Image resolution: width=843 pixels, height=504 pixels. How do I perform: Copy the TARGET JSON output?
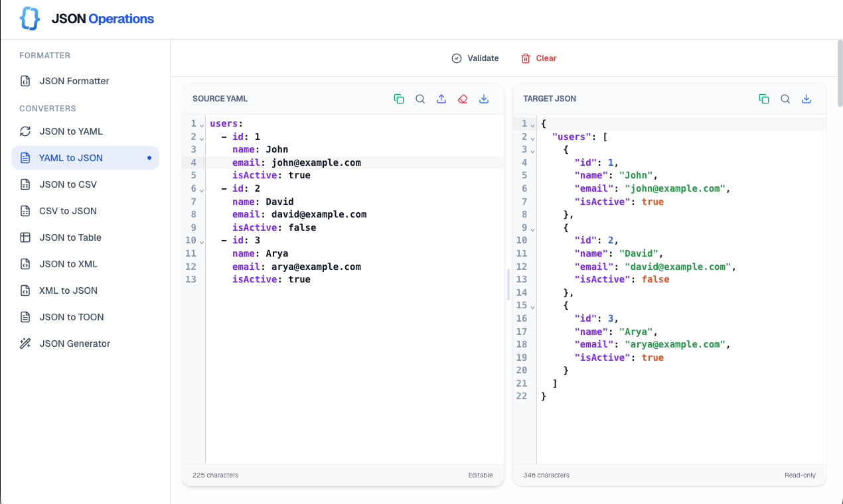[x=764, y=98]
